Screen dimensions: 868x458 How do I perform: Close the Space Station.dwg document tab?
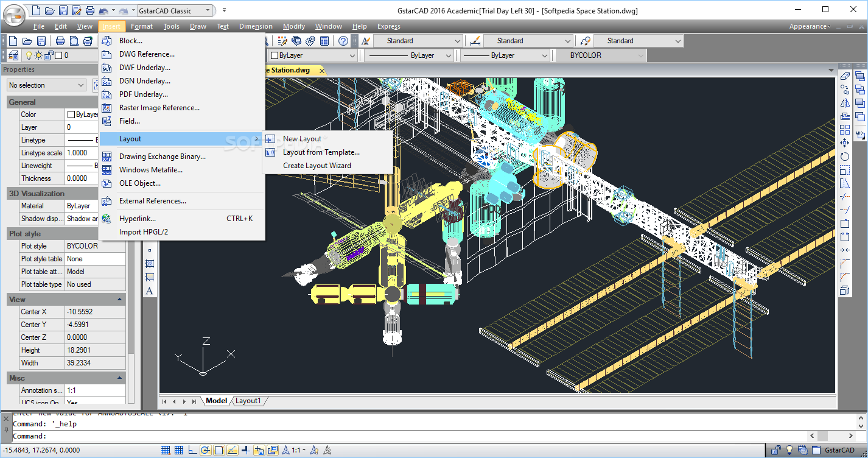[321, 70]
